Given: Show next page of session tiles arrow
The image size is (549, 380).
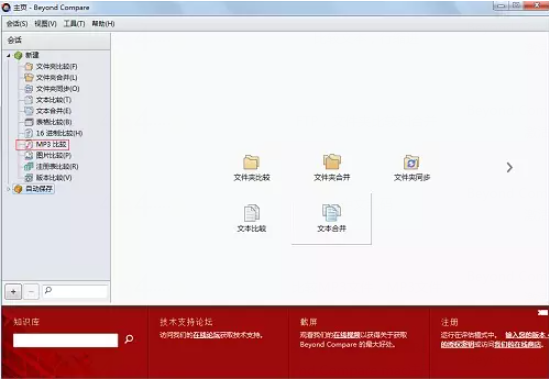Looking at the screenshot, I should point(509,167).
